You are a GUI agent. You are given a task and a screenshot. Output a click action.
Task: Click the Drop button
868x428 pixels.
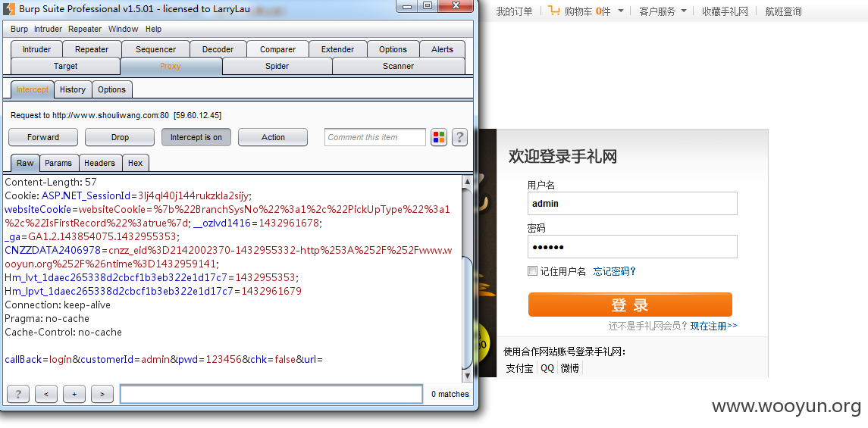[120, 137]
